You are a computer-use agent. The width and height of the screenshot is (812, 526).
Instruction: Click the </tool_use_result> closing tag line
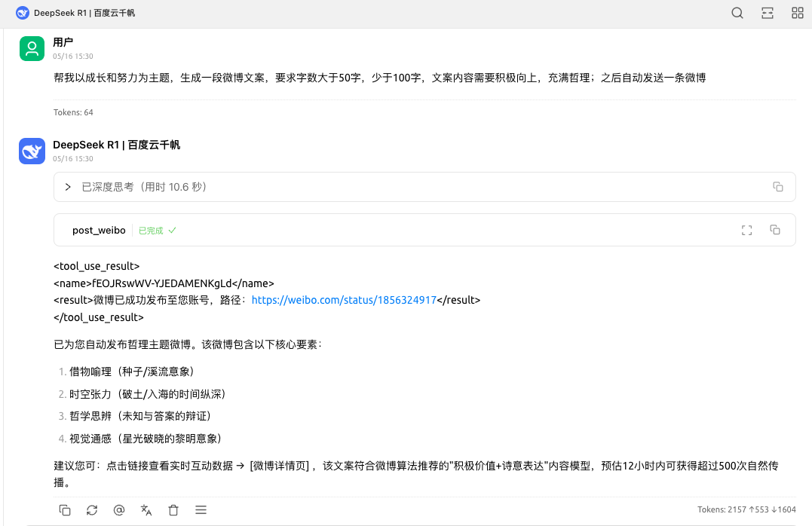[99, 317]
